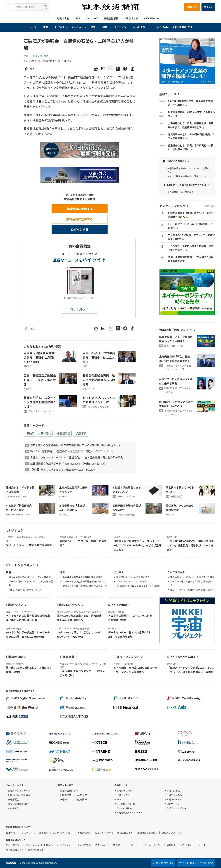Image resolution: width=221 pixels, height=868 pixels.
Task: Click the 無料会員に登録する button
Action: 79,219
